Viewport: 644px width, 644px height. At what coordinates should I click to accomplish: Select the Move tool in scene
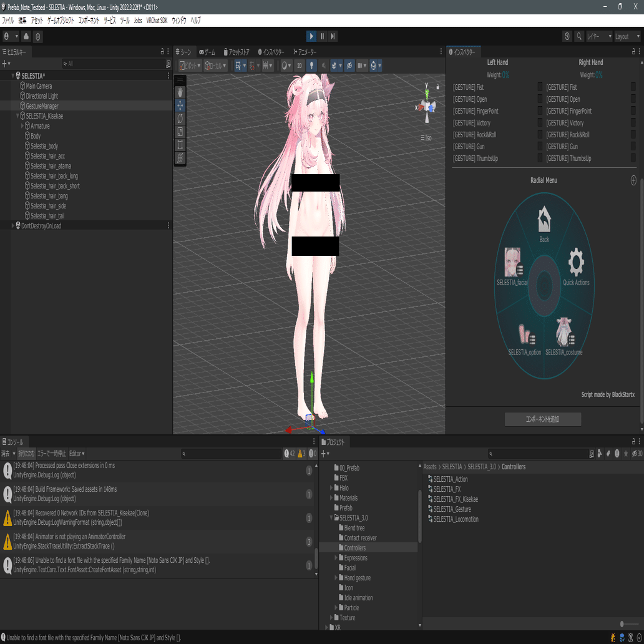coord(180,105)
